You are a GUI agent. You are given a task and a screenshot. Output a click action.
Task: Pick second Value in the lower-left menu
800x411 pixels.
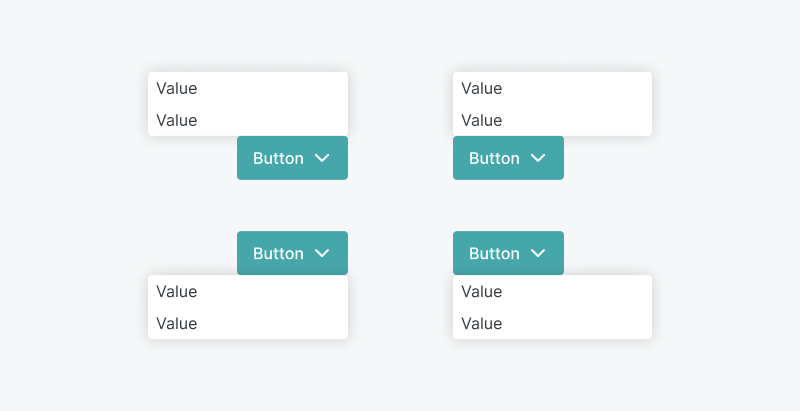(x=248, y=323)
